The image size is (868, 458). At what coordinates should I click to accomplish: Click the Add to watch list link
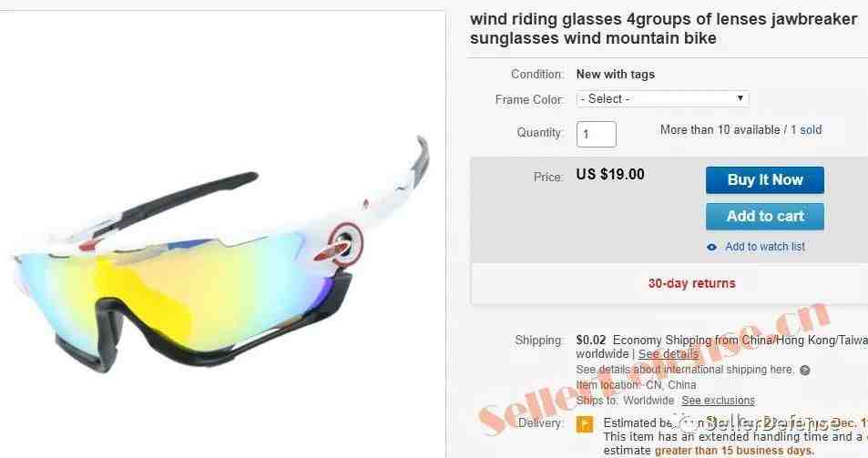[x=765, y=247]
